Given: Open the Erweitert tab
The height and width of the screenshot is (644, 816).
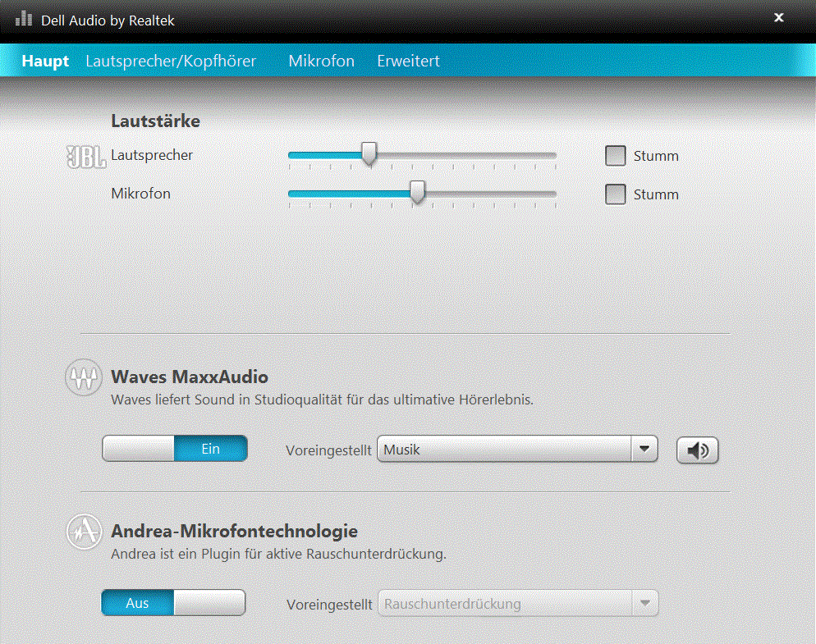Looking at the screenshot, I should tap(409, 61).
